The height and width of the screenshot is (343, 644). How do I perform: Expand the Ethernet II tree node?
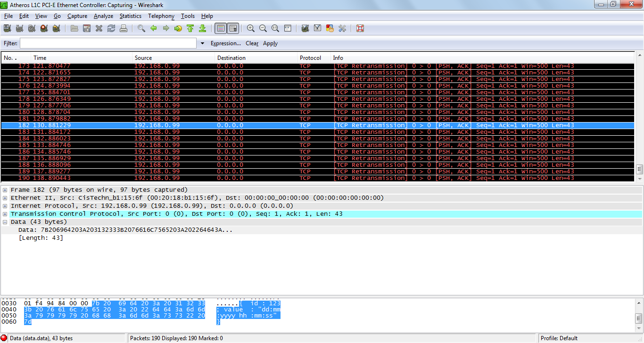click(5, 198)
